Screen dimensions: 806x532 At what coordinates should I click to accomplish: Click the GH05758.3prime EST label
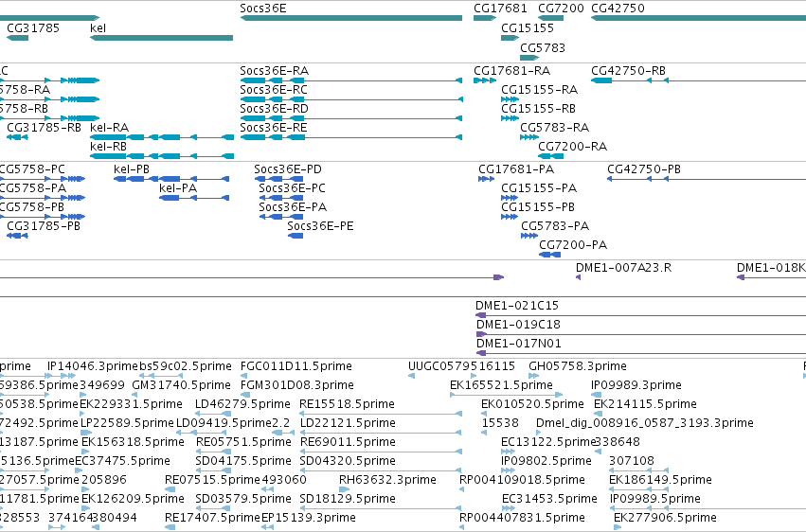578,366
